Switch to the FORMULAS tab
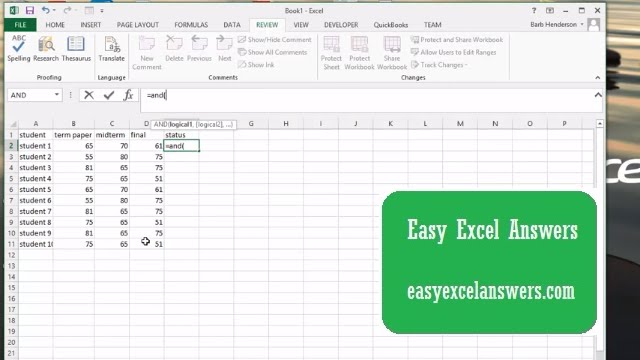This screenshot has height=360, width=640. pyautogui.click(x=191, y=25)
